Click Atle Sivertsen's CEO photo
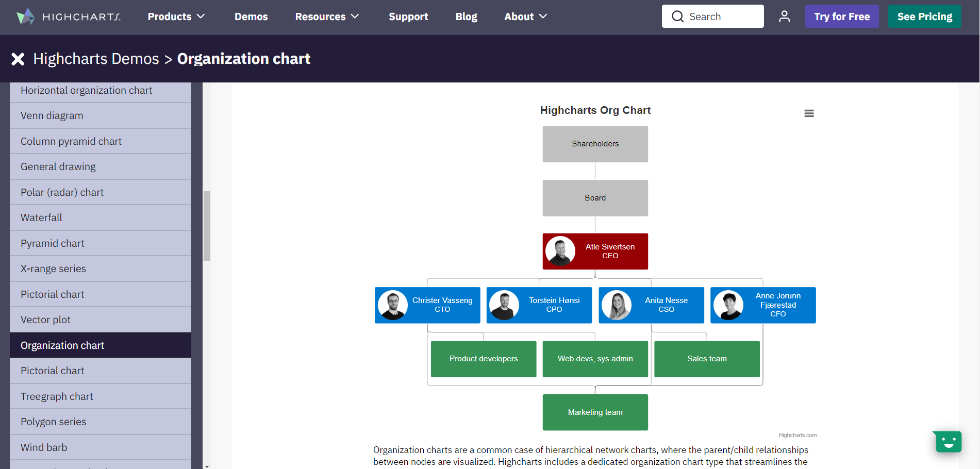980x469 pixels. click(560, 252)
